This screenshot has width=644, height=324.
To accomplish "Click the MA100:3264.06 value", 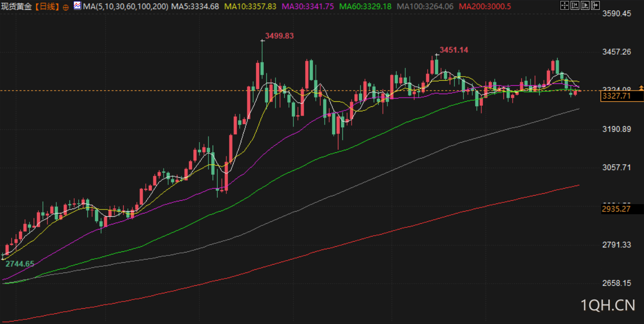I will pyautogui.click(x=425, y=7).
